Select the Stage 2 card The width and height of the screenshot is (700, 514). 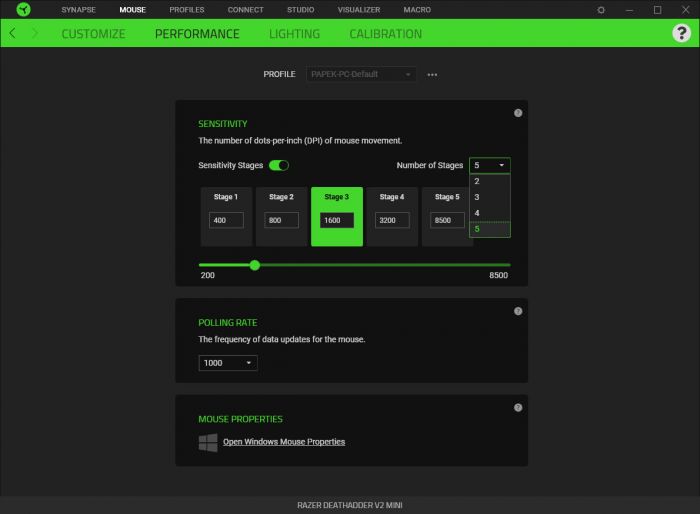point(282,217)
